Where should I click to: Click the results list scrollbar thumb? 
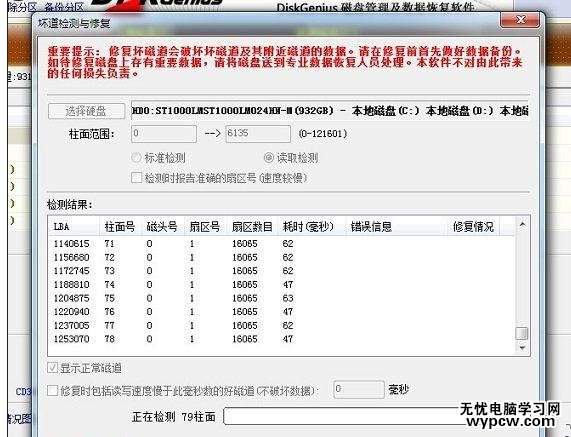(x=522, y=334)
